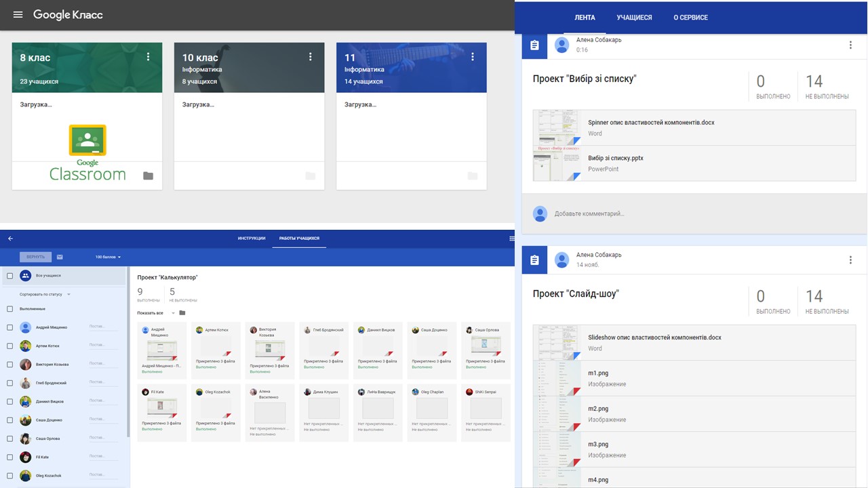Click Саша Орлова avatar in student list
868x488 pixels.
tap(25, 439)
